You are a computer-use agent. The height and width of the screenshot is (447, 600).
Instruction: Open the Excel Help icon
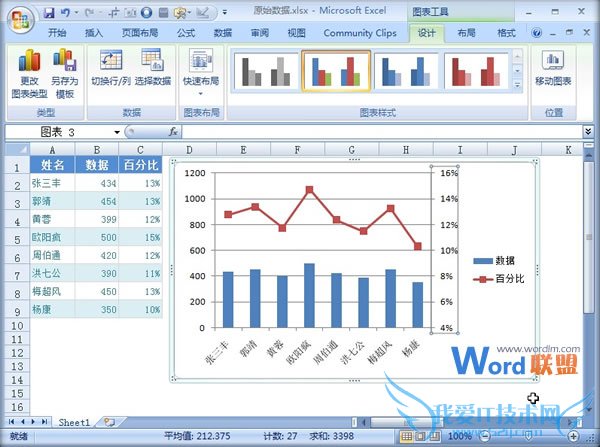pyautogui.click(x=536, y=33)
